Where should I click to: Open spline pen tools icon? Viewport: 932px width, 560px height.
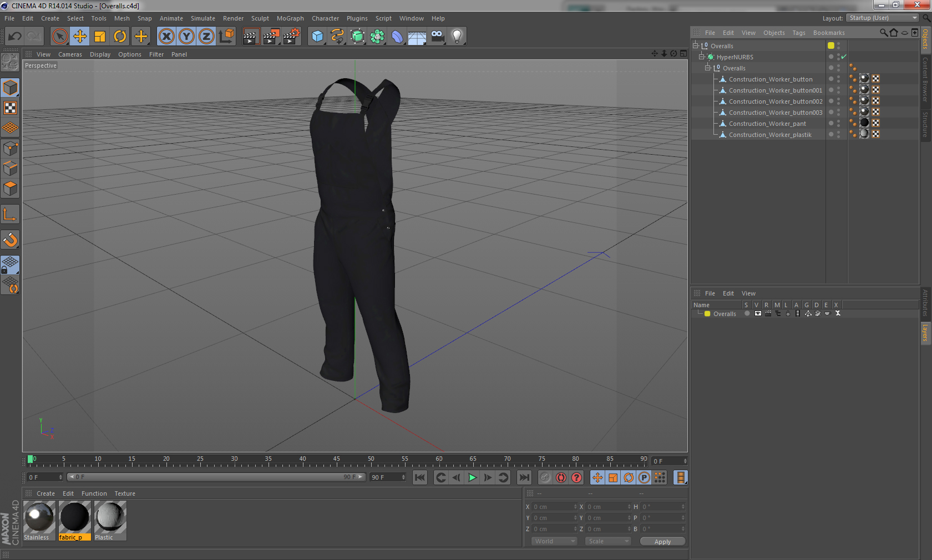click(x=337, y=37)
